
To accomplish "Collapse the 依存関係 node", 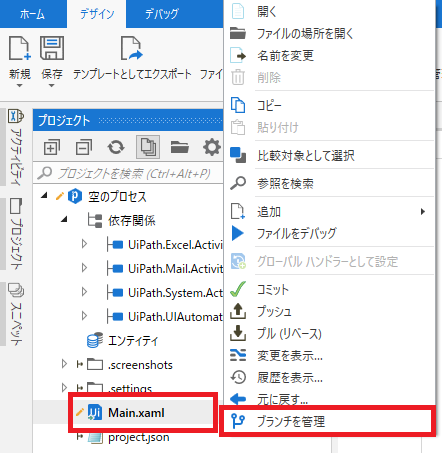I will click(x=65, y=220).
